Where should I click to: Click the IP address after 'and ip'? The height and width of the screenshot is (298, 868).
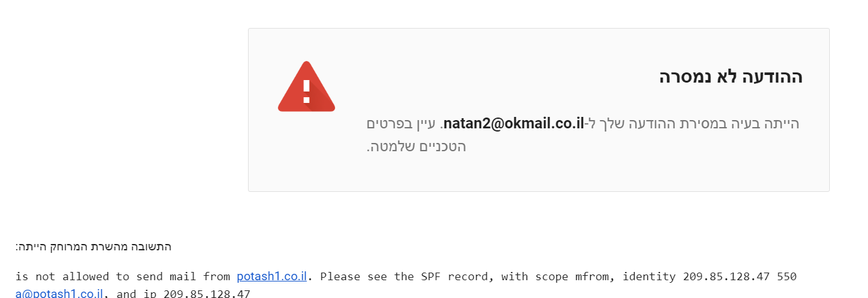207,294
